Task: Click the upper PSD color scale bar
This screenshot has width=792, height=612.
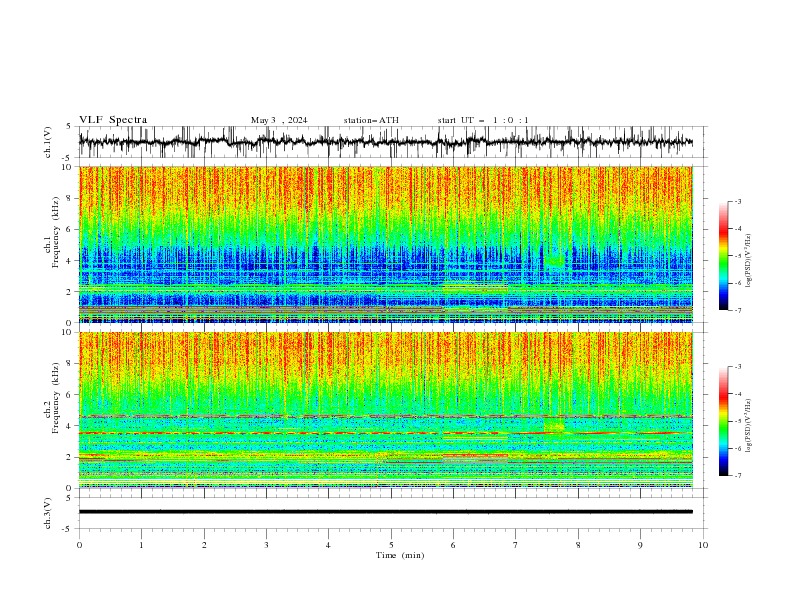Action: pos(724,256)
